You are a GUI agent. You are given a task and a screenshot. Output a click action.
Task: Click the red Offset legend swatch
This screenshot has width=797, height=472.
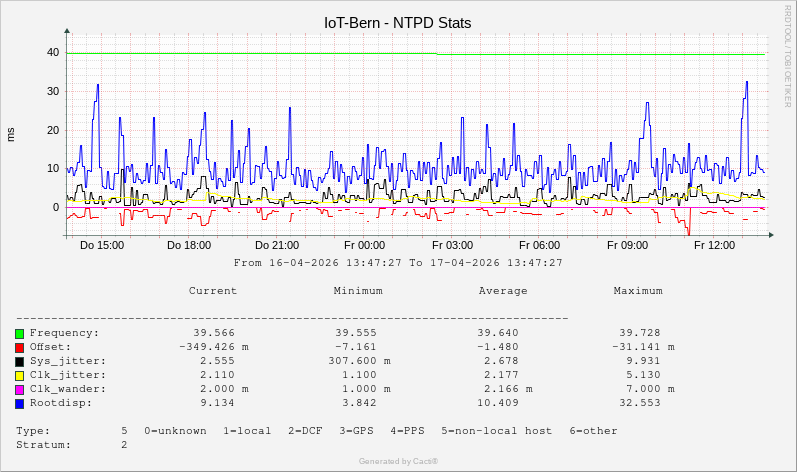tap(20, 347)
